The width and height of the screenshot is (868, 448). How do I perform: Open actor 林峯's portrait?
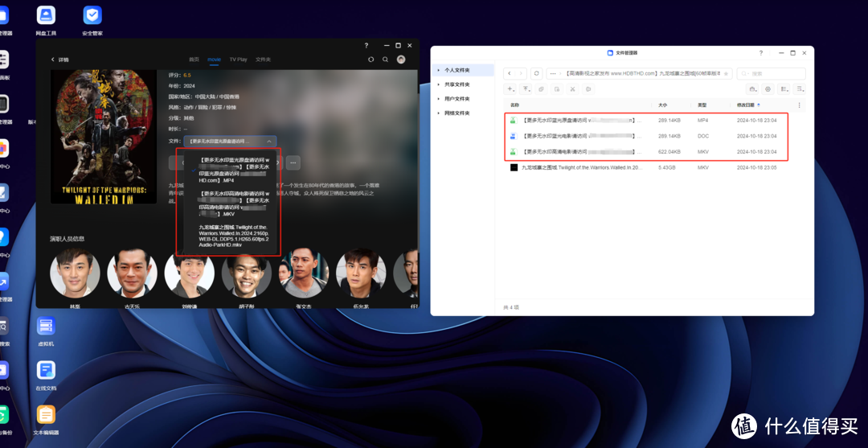(x=75, y=273)
